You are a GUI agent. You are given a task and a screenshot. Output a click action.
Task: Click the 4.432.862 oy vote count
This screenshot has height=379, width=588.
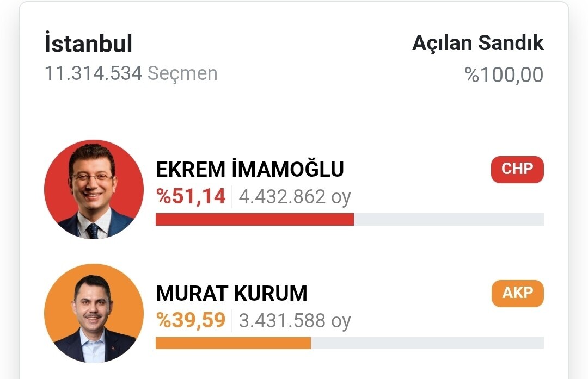295,196
